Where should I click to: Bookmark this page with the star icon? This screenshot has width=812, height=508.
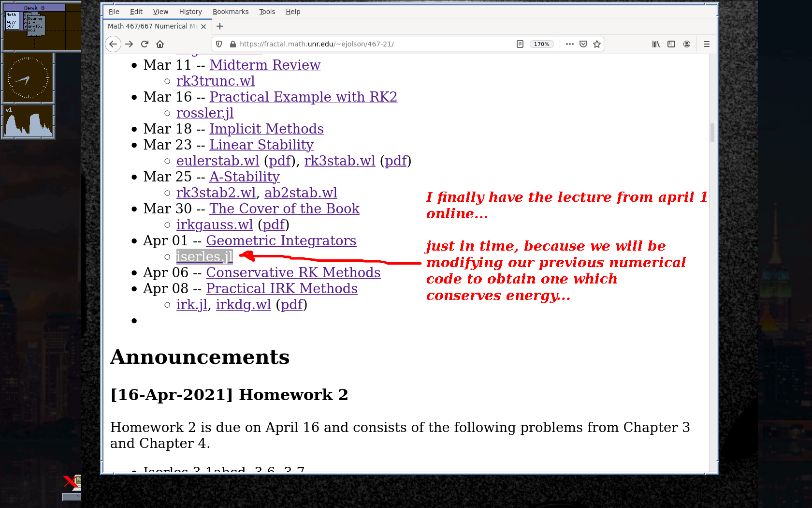[x=597, y=44]
